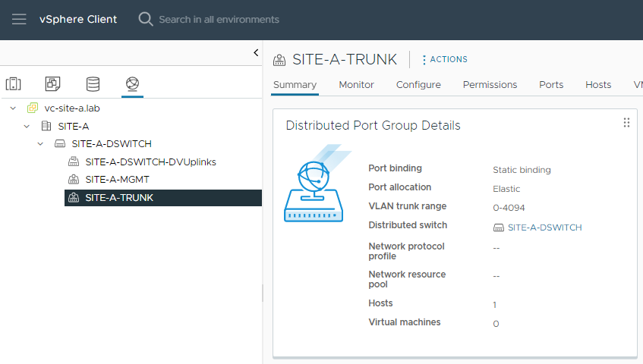643x364 pixels.
Task: Click the 'VLAN trunk range' label
Action: [407, 206]
